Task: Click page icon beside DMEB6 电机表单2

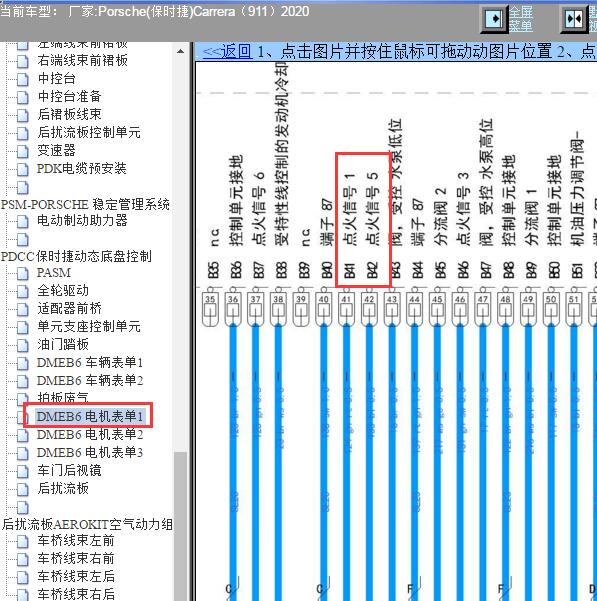Action: click(x=23, y=435)
